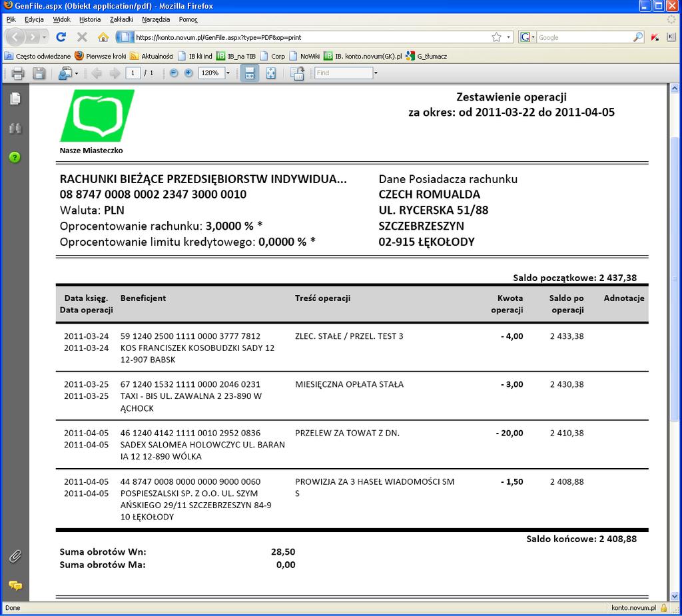682x616 pixels.
Task: Click the site identity page icon
Action: pos(125,37)
